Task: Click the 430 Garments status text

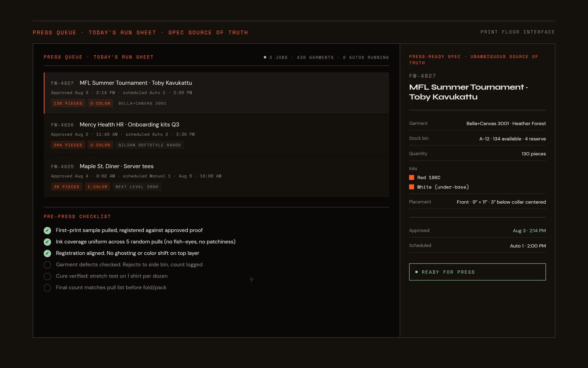Action: click(315, 57)
